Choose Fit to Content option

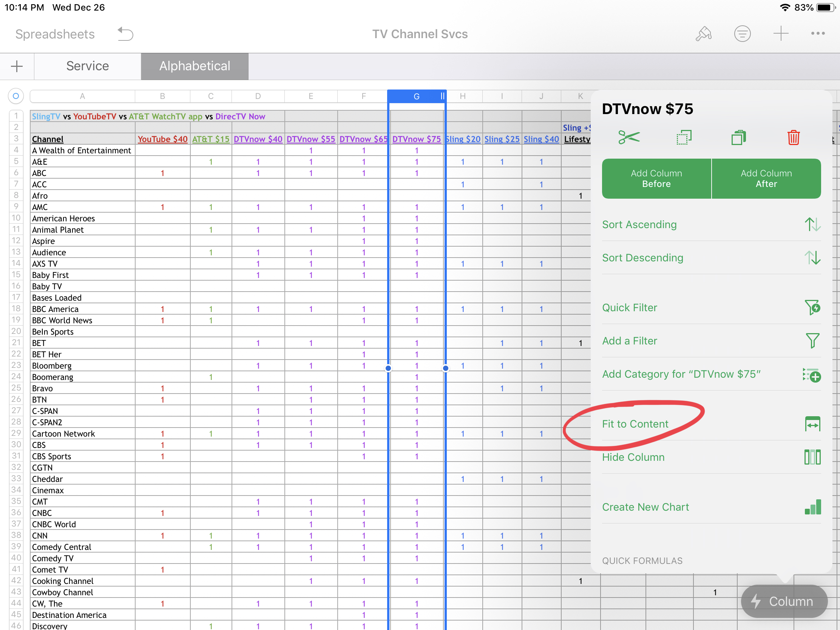[711, 424]
